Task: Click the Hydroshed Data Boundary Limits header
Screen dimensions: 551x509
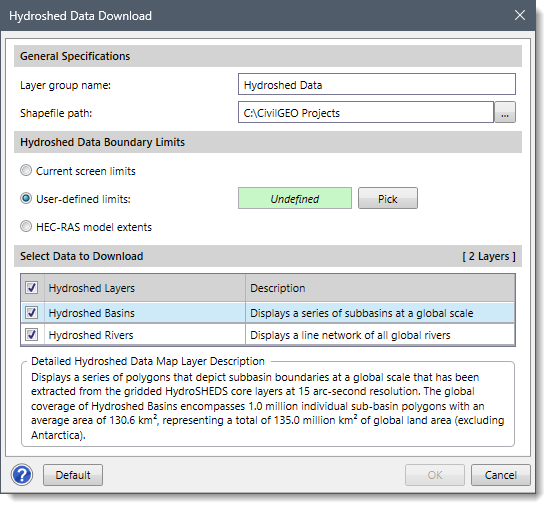Action: click(268, 142)
